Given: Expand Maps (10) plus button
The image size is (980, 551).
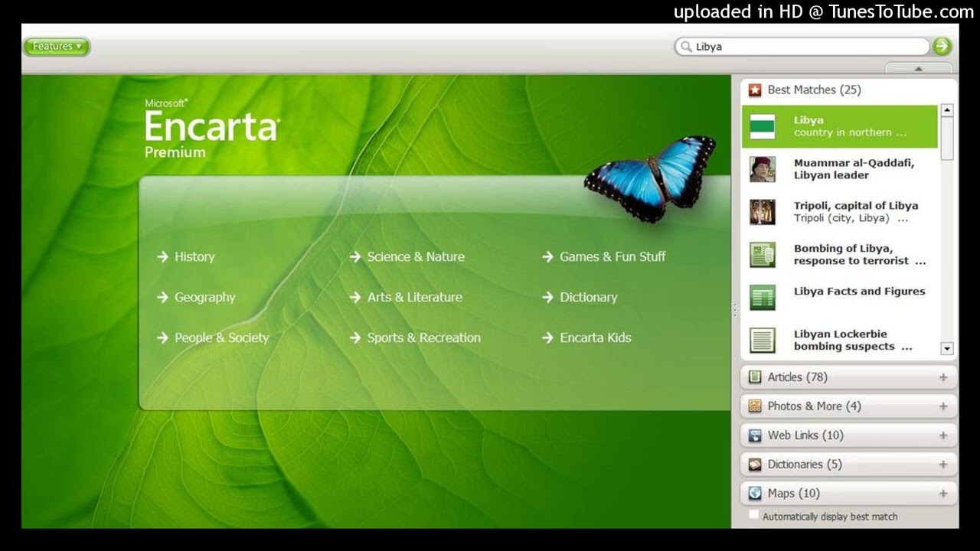Looking at the screenshot, I should tap(943, 494).
